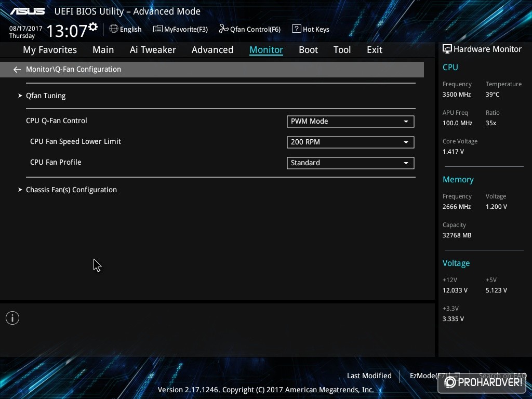The image size is (532, 399).
Task: Open the CPU Q-Fan Control PWM Mode dropdown
Action: click(x=351, y=122)
